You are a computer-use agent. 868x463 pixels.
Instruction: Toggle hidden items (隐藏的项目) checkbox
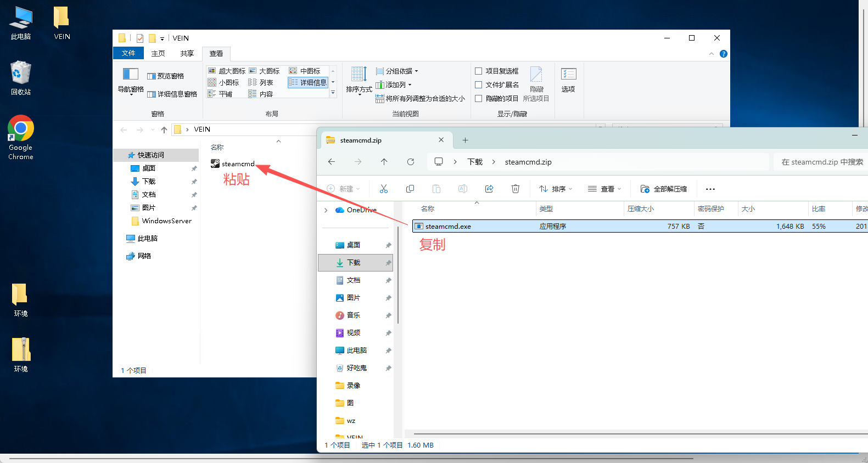coord(478,99)
